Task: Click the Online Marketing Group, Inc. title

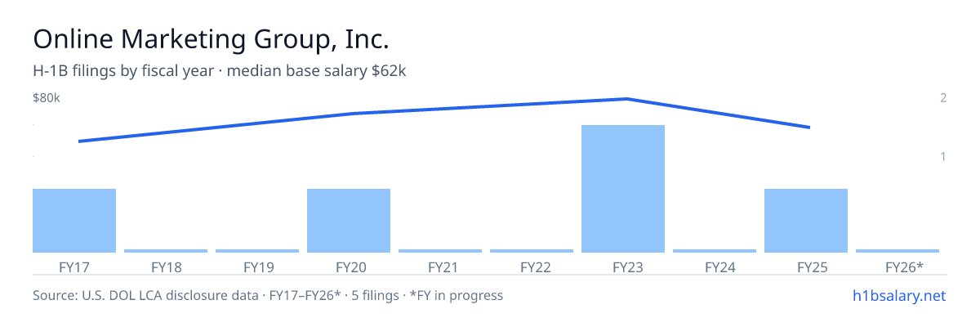Action: click(211, 38)
